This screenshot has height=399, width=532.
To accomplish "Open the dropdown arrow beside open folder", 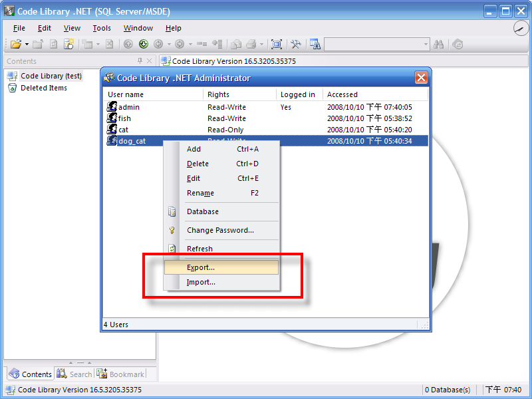I will click(x=27, y=45).
